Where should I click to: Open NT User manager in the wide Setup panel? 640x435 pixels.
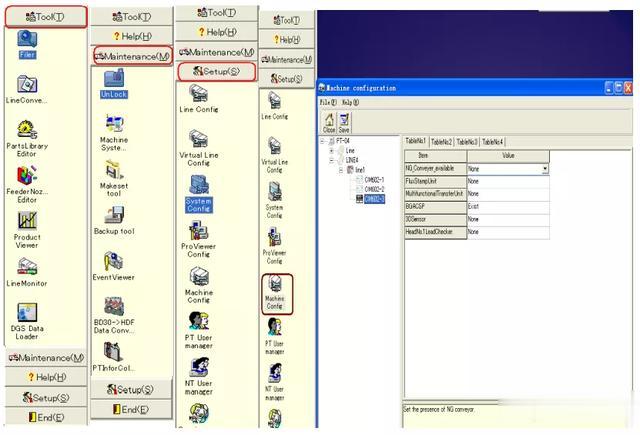199,377
